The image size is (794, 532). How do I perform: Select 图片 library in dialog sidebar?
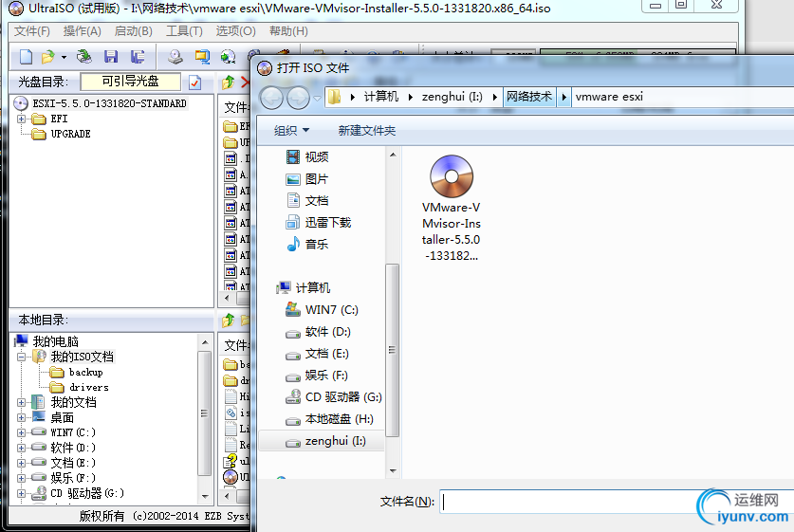[307, 178]
